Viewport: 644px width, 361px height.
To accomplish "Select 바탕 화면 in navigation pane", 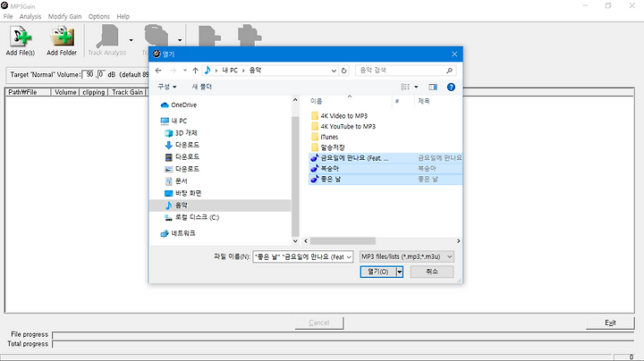I will 182,193.
